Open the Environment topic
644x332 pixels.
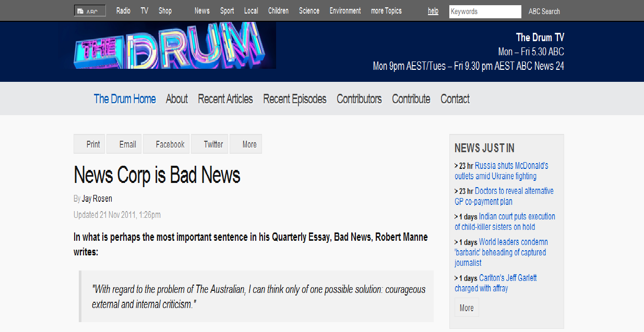point(345,10)
